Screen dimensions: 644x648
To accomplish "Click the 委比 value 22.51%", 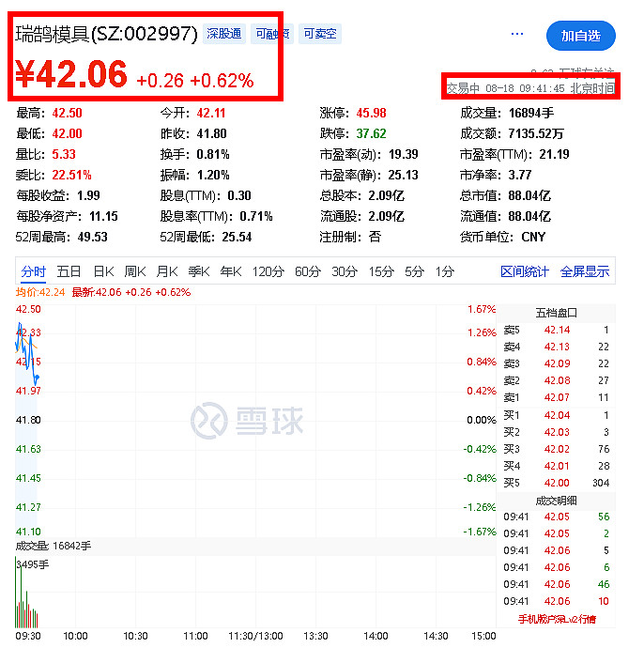I will click(x=71, y=175).
